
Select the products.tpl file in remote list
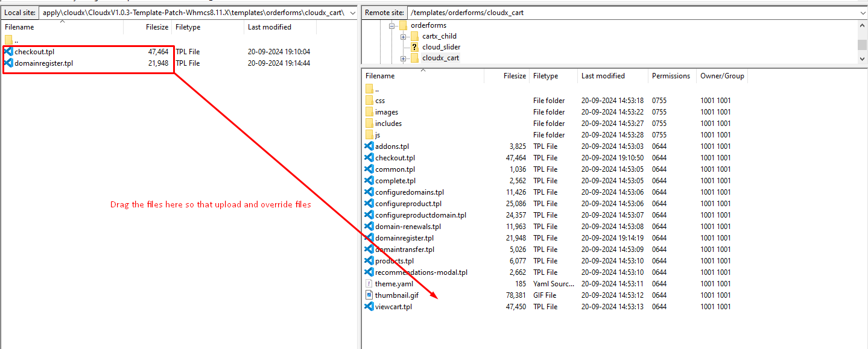coord(394,261)
